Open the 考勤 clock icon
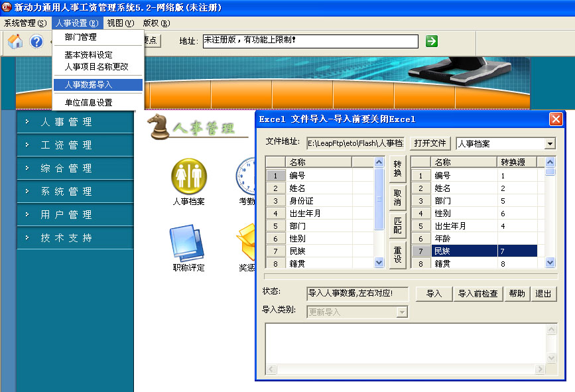 (247, 176)
